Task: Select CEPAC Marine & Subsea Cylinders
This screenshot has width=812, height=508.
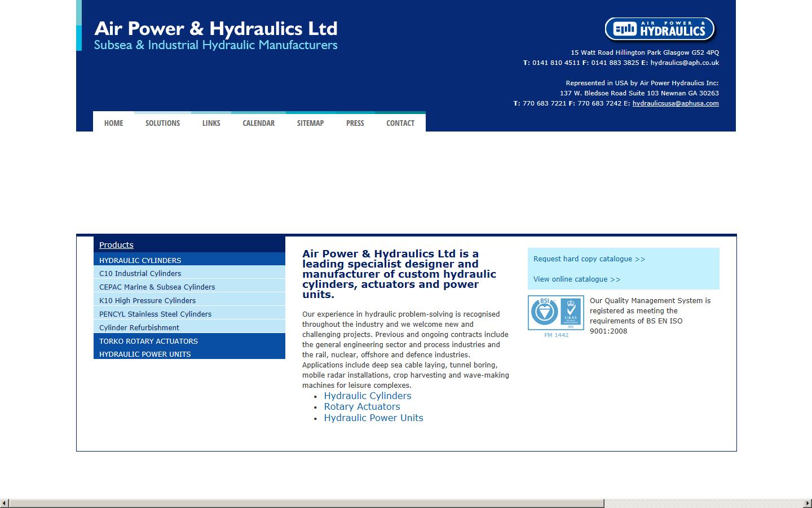Action: click(157, 287)
